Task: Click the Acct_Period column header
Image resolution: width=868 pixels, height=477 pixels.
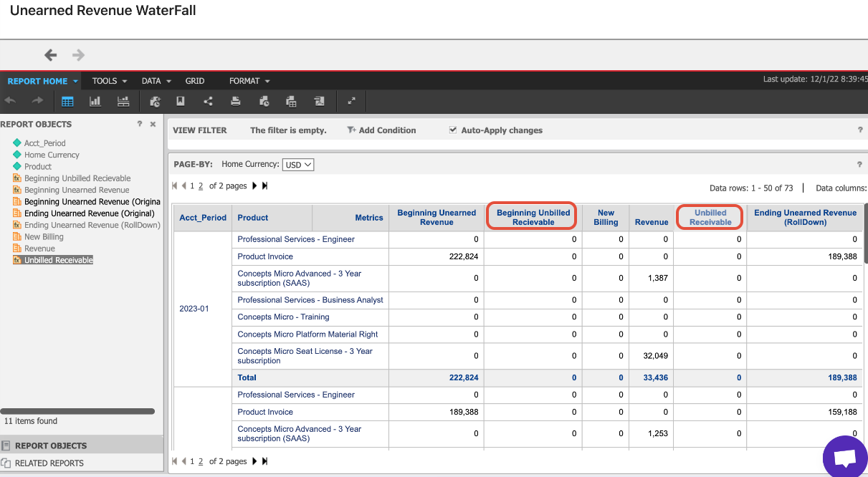Action: coord(203,218)
